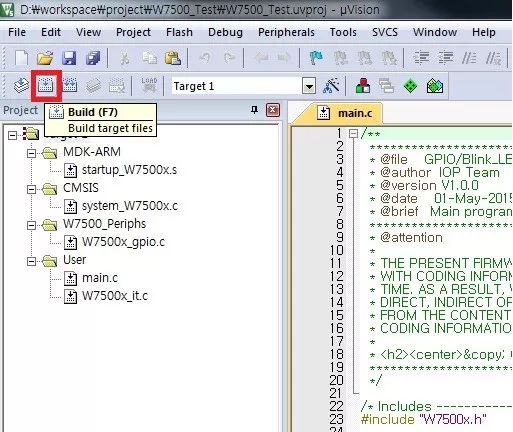The height and width of the screenshot is (432, 513).
Task: Select the CMSIS folder label
Action: coord(81,188)
